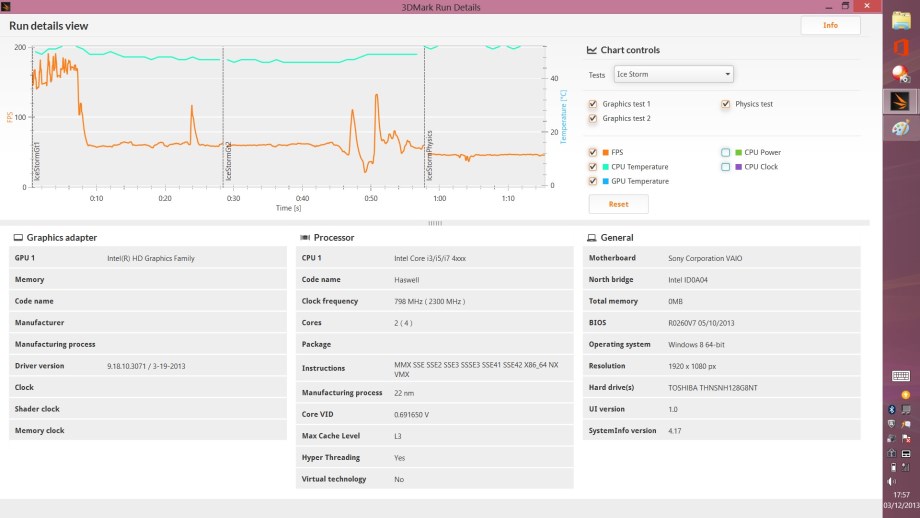Click the IceStormPhysics marker line on chart
Image resolution: width=920 pixels, height=518 pixels.
(425, 120)
